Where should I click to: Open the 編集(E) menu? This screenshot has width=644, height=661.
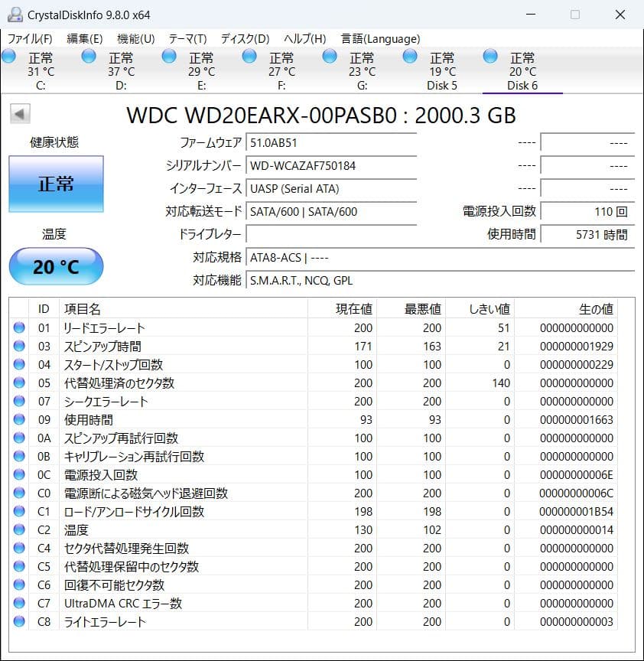85,39
